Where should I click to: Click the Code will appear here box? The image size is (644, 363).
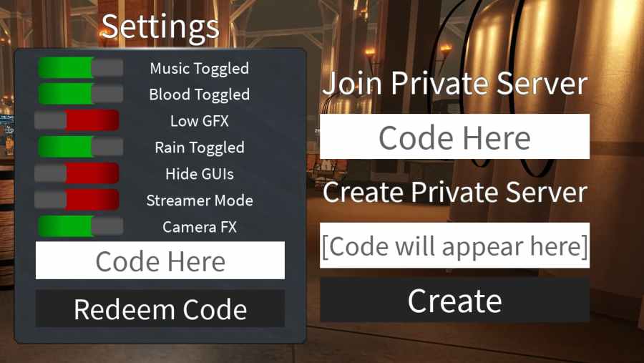click(x=454, y=246)
